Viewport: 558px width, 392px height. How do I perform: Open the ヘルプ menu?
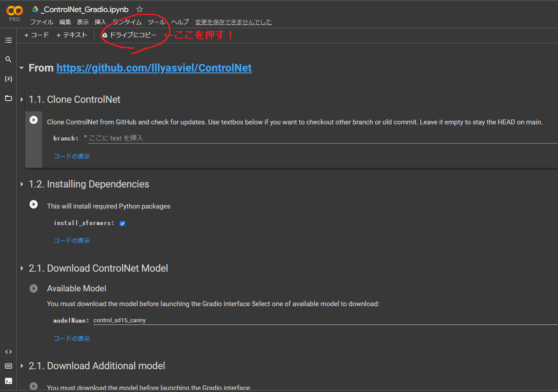coord(180,22)
